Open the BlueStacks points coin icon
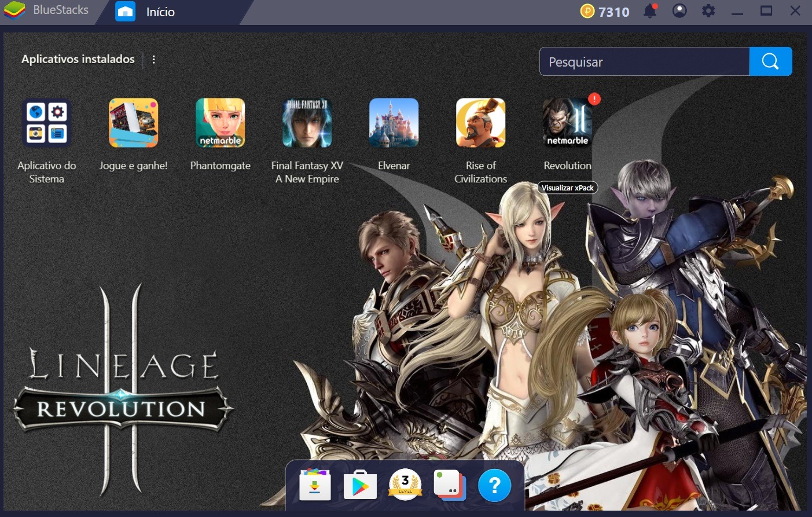Viewport: 812px width, 517px height. 587,11
